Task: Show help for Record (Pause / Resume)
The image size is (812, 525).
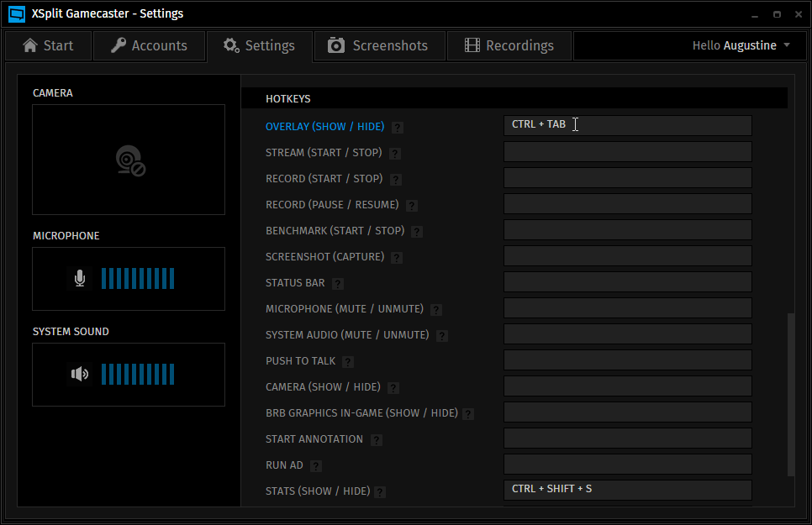Action: (412, 206)
